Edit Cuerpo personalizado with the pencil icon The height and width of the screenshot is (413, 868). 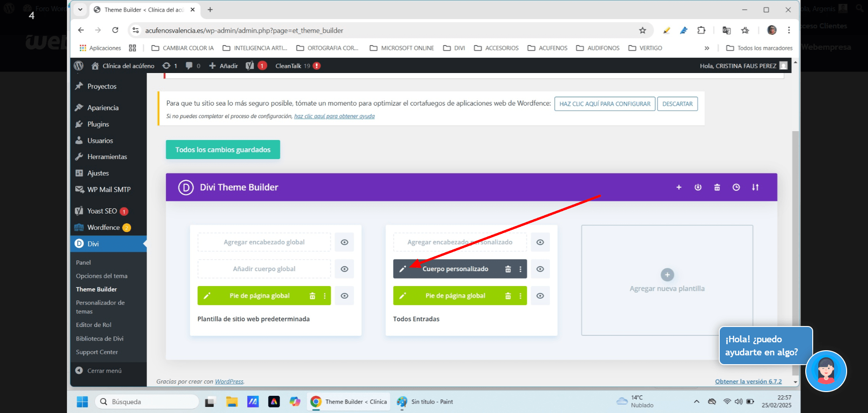[x=402, y=269]
